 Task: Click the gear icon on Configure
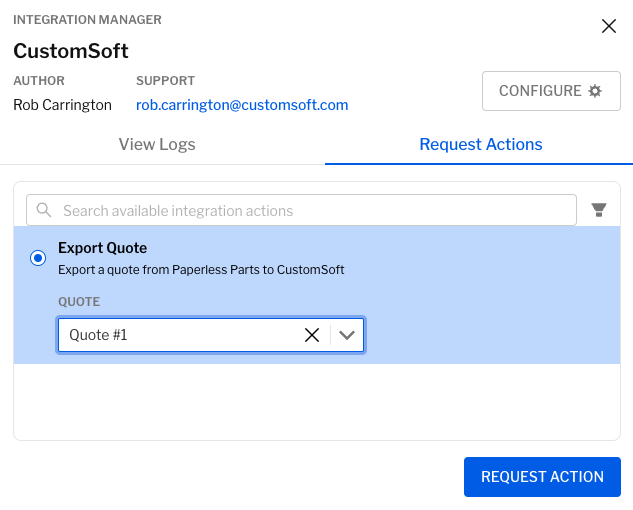[x=595, y=91]
